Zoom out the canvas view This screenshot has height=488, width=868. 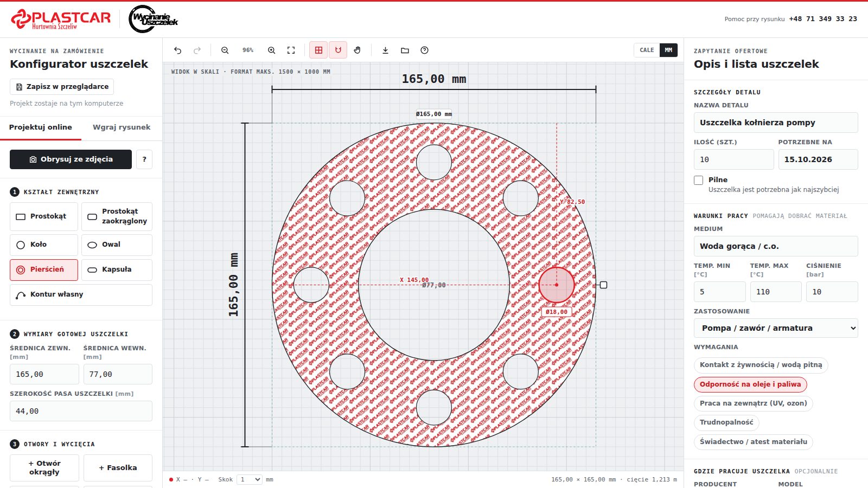click(225, 50)
